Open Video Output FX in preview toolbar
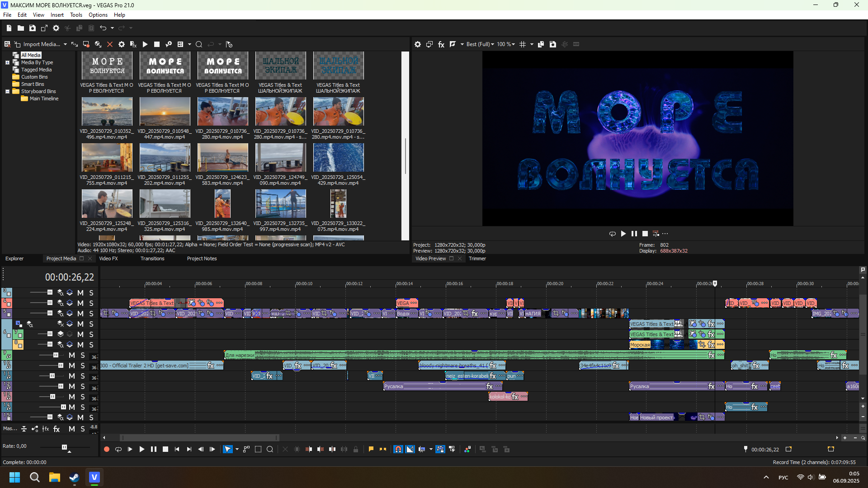Viewport: 868px width, 488px height. point(441,44)
